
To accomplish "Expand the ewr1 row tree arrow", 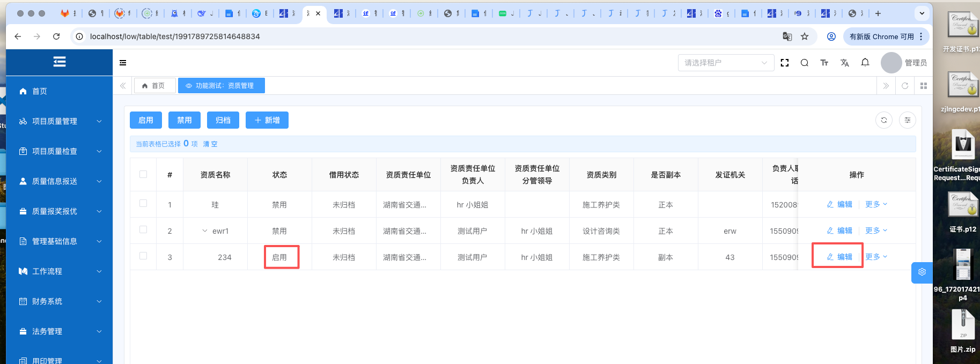I will 205,231.
